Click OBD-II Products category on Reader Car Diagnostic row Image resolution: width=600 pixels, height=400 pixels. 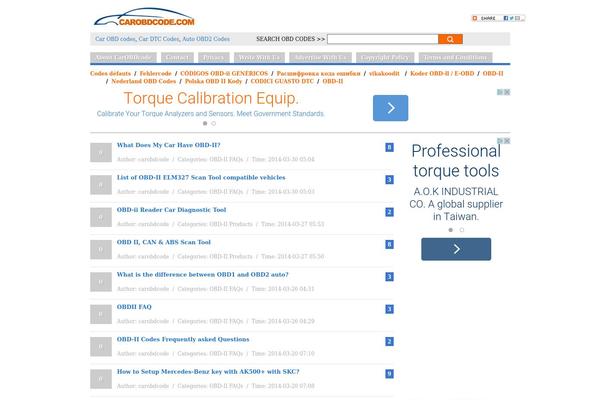[231, 224]
